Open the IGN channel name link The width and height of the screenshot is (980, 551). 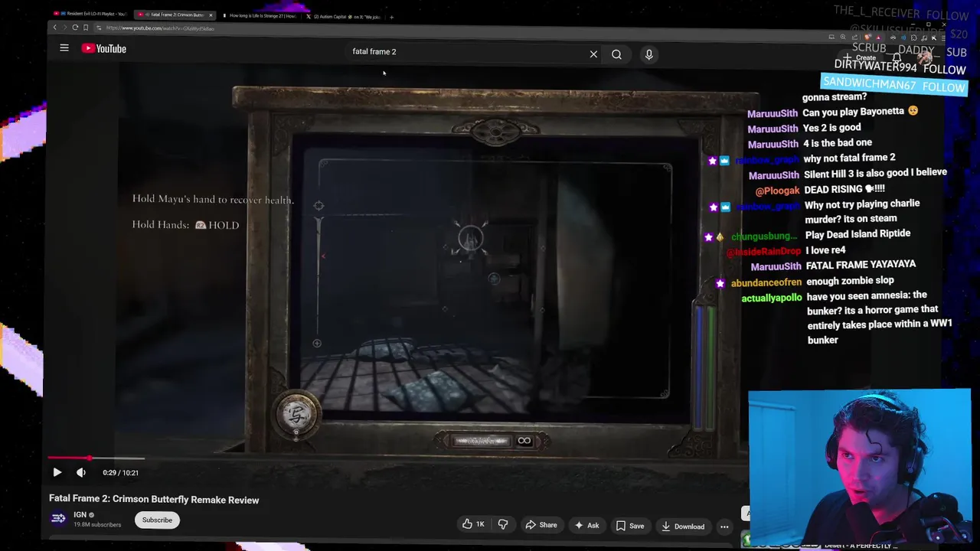80,515
